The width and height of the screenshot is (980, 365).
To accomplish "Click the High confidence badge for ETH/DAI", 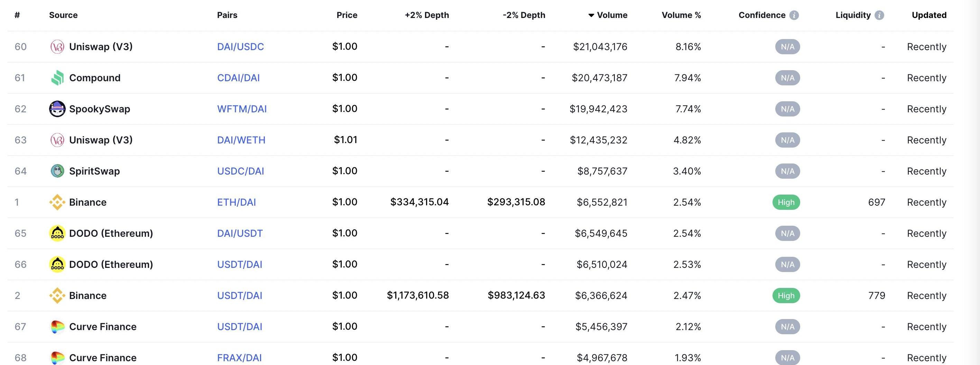I will [x=786, y=202].
